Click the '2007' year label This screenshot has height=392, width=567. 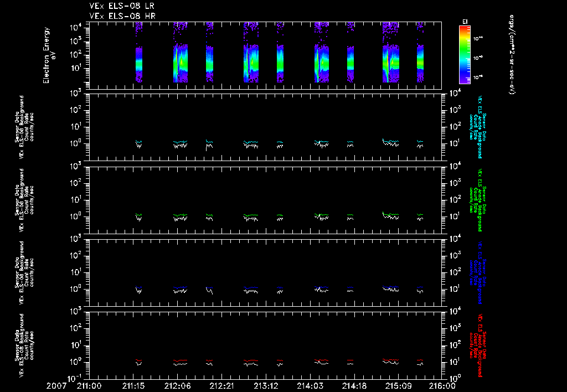tap(56, 386)
